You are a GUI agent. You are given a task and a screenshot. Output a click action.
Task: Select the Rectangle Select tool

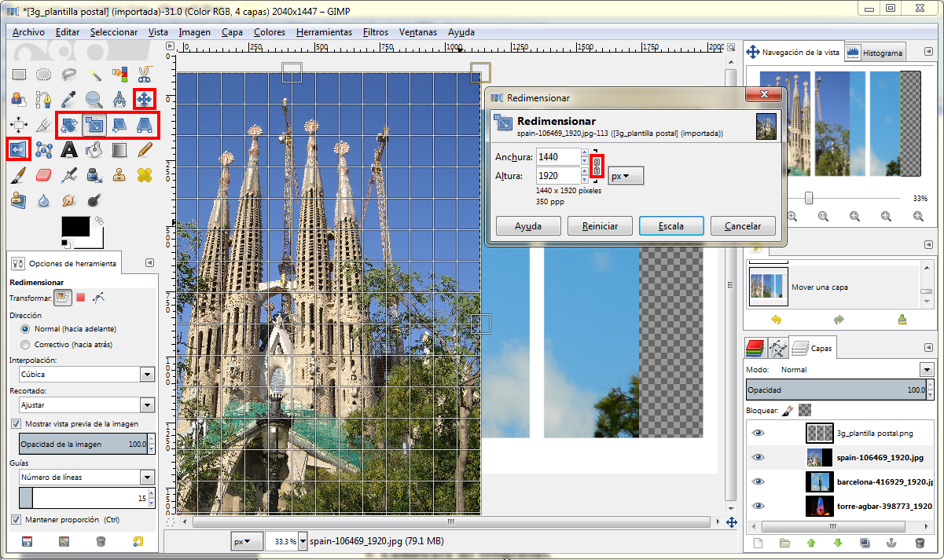click(18, 75)
